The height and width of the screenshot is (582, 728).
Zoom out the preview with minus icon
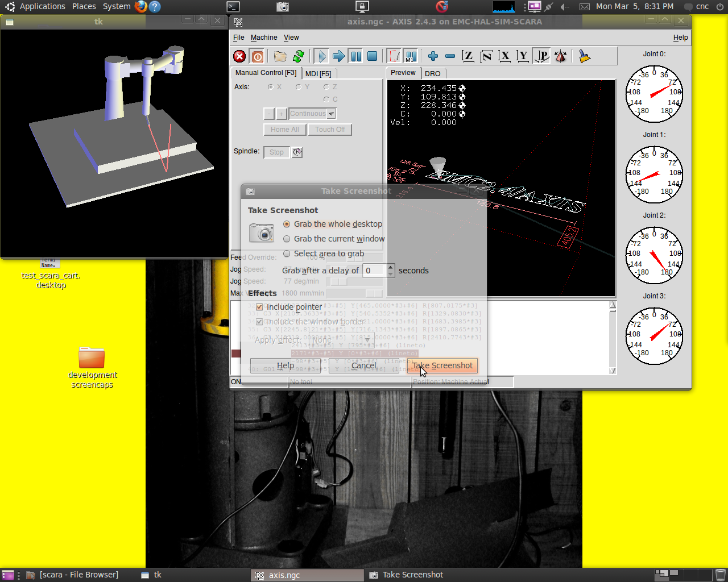(x=450, y=56)
